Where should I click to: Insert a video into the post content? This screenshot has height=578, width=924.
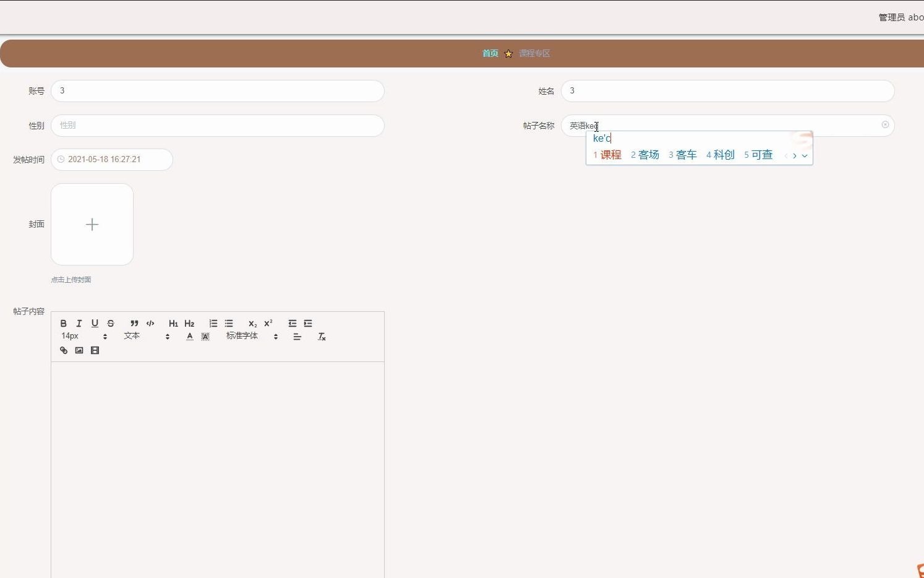(x=95, y=350)
